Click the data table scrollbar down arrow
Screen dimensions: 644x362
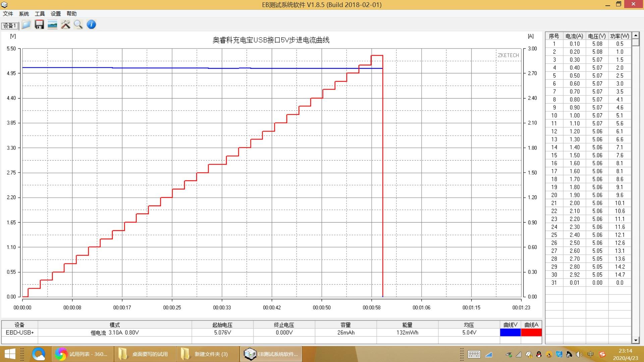tap(636, 340)
